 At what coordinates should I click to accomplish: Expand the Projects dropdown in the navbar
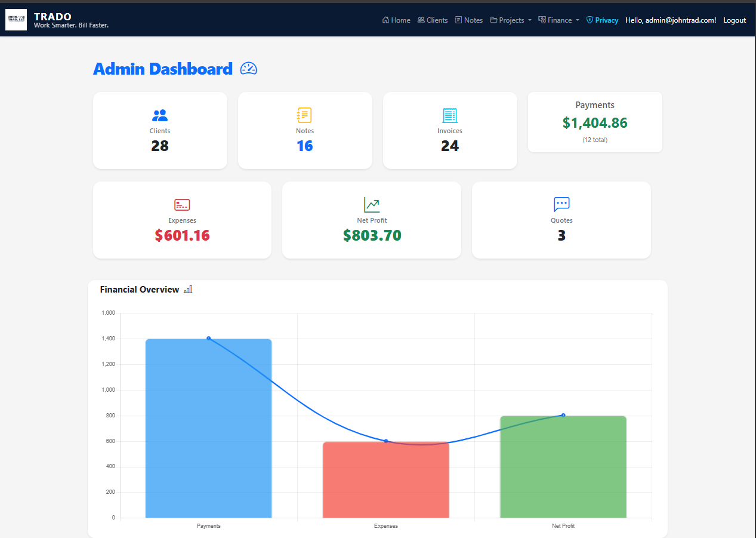tap(510, 20)
